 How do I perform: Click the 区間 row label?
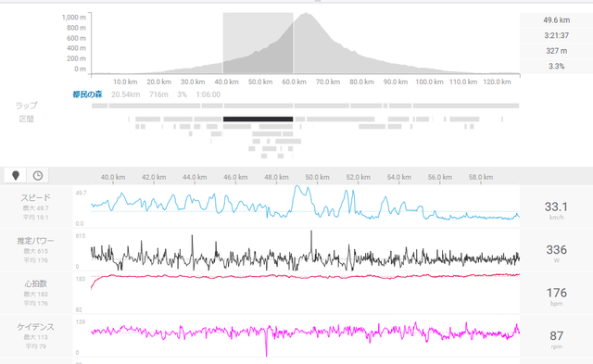27,119
